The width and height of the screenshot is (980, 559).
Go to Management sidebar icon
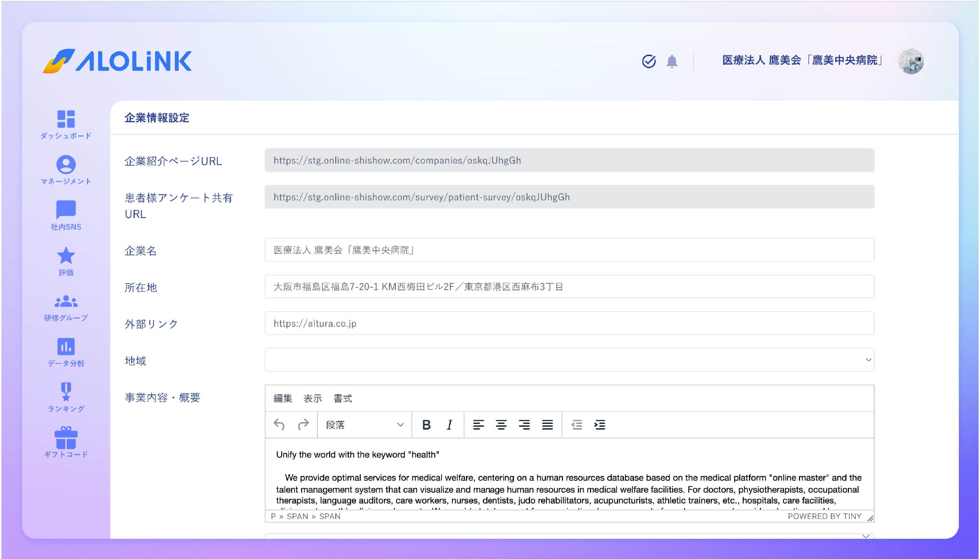pyautogui.click(x=66, y=165)
